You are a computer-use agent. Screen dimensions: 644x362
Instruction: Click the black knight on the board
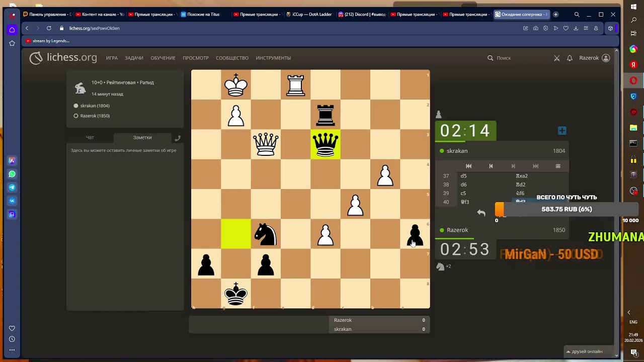[x=266, y=234]
